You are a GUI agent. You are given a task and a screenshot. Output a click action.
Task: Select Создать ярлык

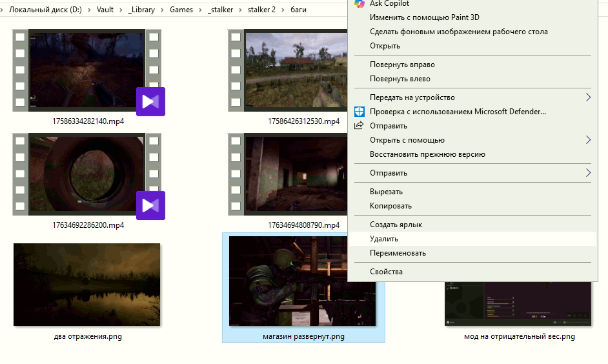(x=472, y=225)
